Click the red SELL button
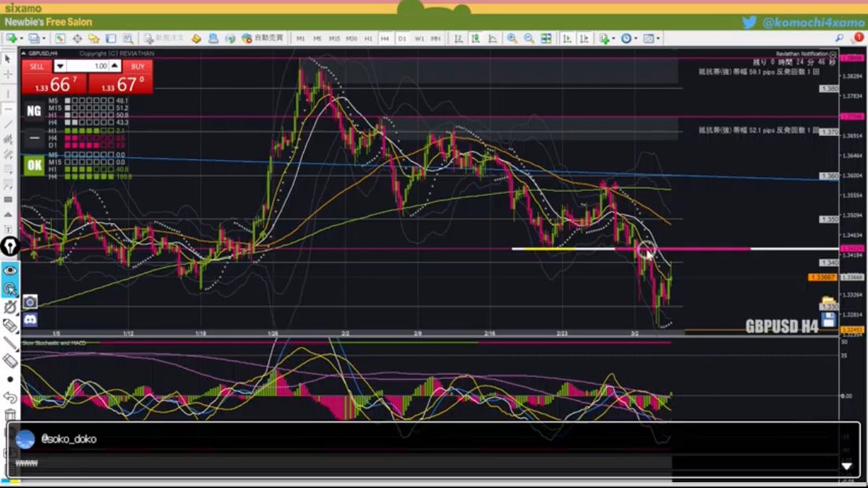Screen dimensions: 868x488 36,66
